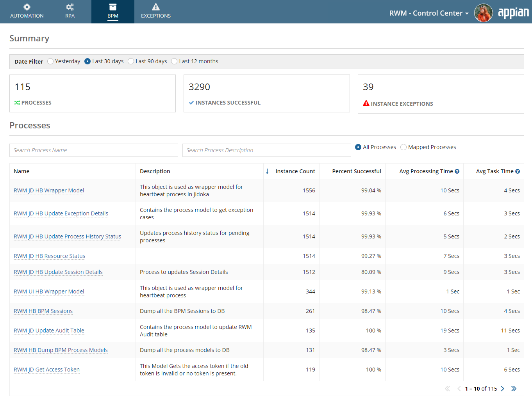Click the Appian logo
This screenshot has height=407, width=532.
513,13
